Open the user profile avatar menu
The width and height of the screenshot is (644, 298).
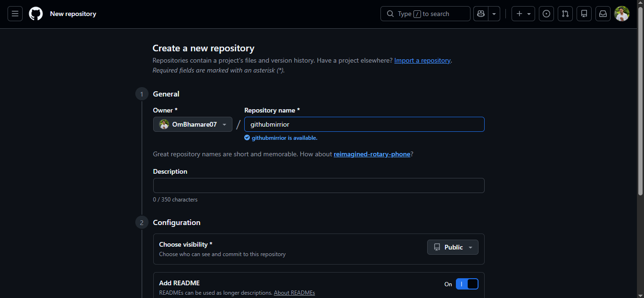622,14
